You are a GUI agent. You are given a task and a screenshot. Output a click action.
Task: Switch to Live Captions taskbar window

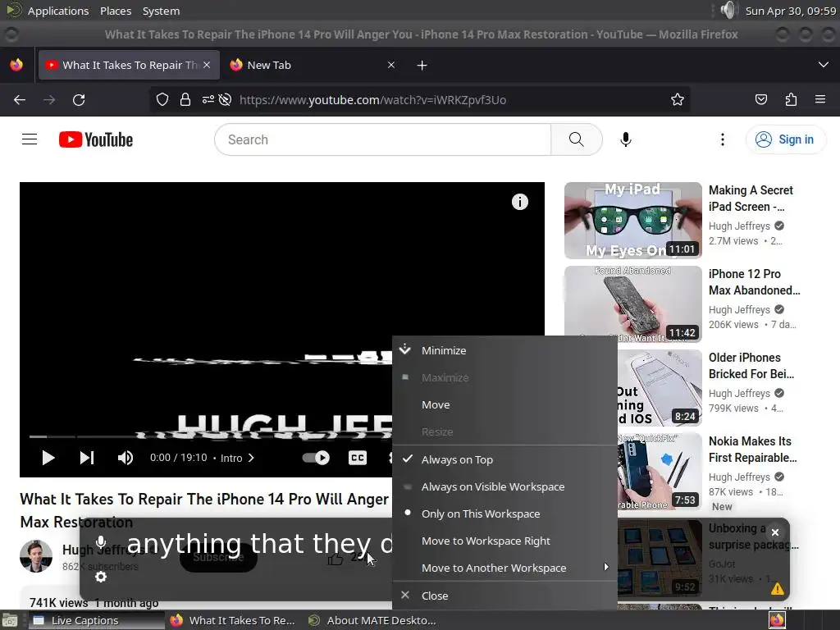(x=97, y=620)
